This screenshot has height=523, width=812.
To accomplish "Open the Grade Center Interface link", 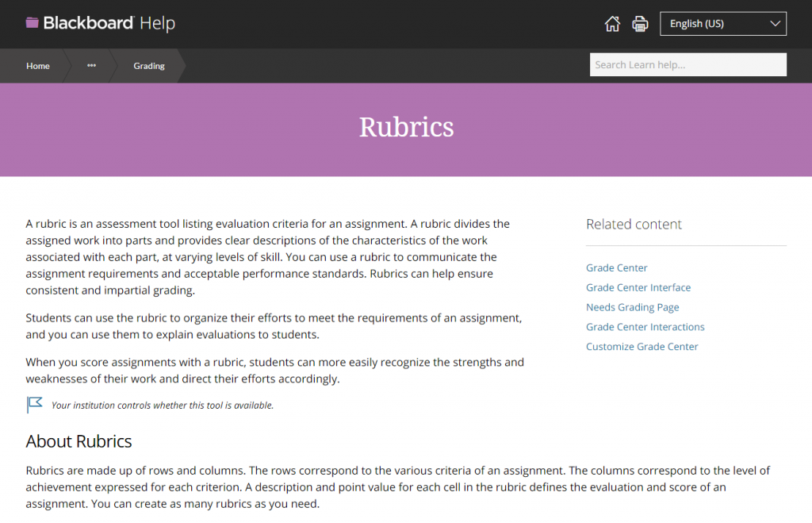I will [638, 287].
